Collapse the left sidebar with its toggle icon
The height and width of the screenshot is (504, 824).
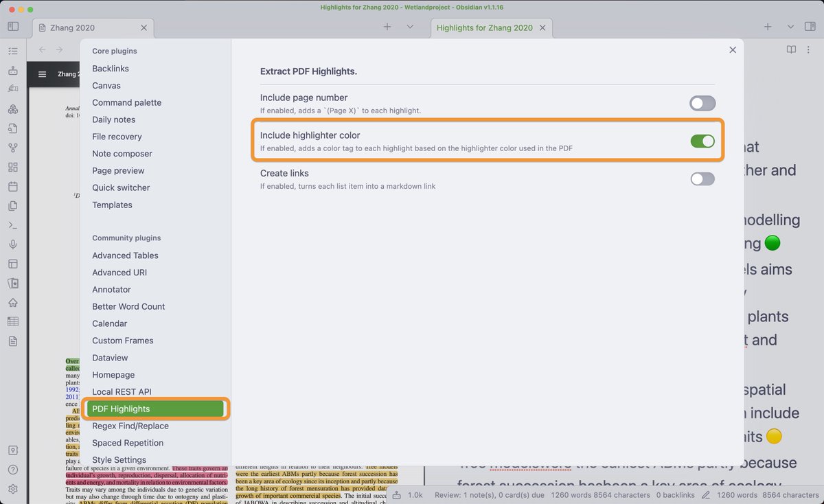12,26
